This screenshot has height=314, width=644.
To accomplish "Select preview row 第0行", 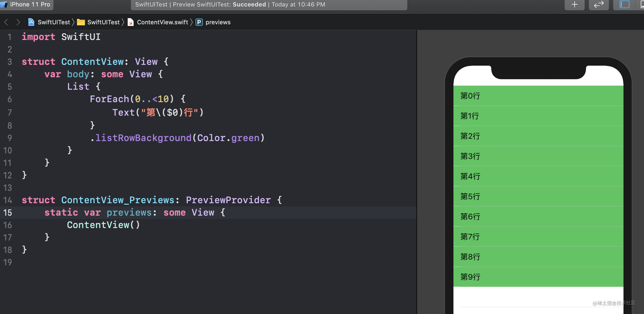I will coord(538,96).
